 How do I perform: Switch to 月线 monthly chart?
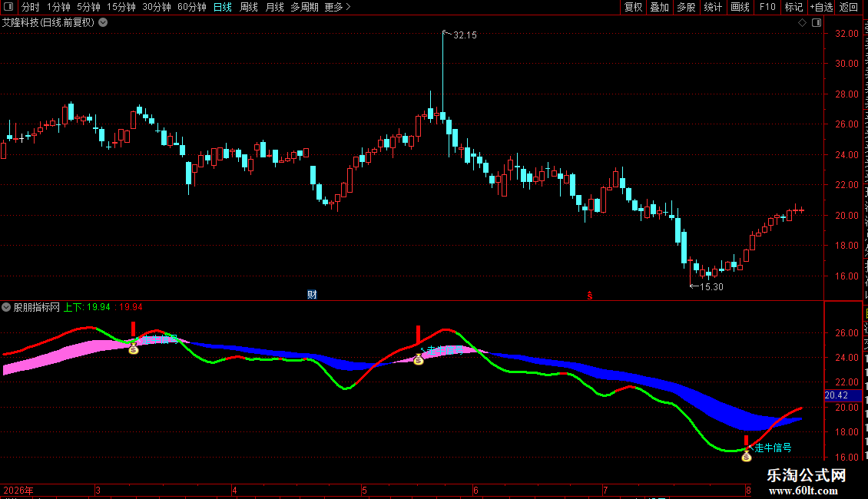[274, 7]
